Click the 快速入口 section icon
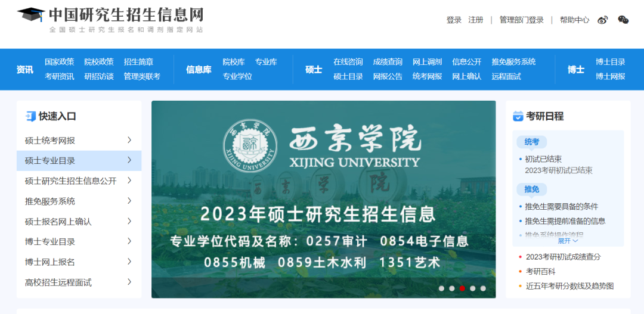This screenshot has width=644, height=314. pos(30,116)
